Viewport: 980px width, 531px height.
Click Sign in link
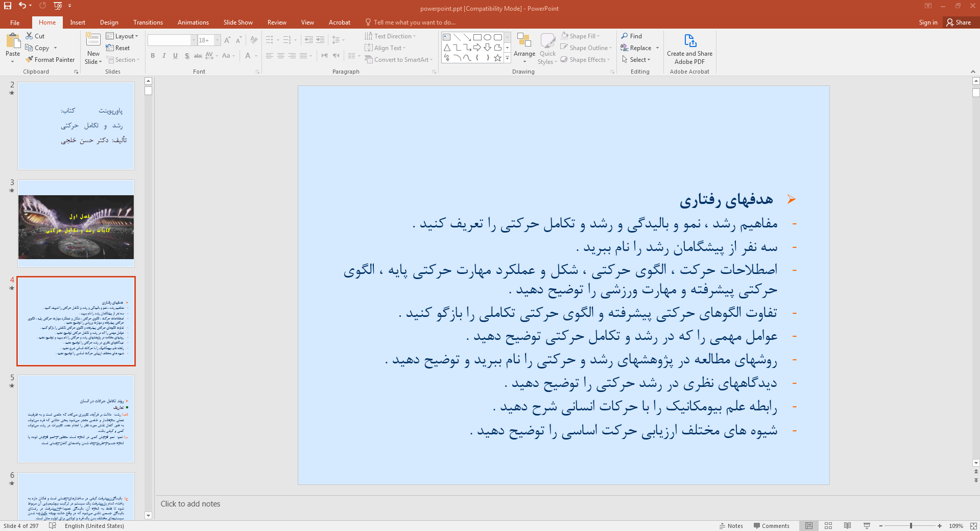click(x=928, y=22)
